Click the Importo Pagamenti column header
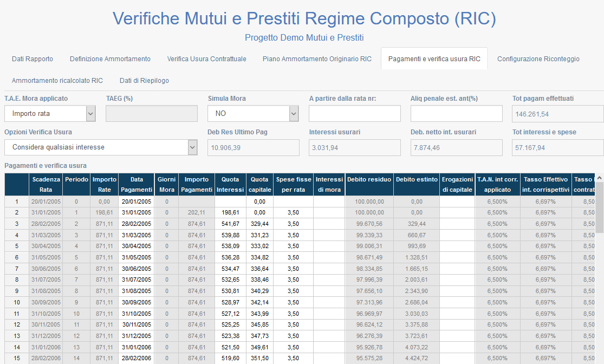 pos(197,185)
